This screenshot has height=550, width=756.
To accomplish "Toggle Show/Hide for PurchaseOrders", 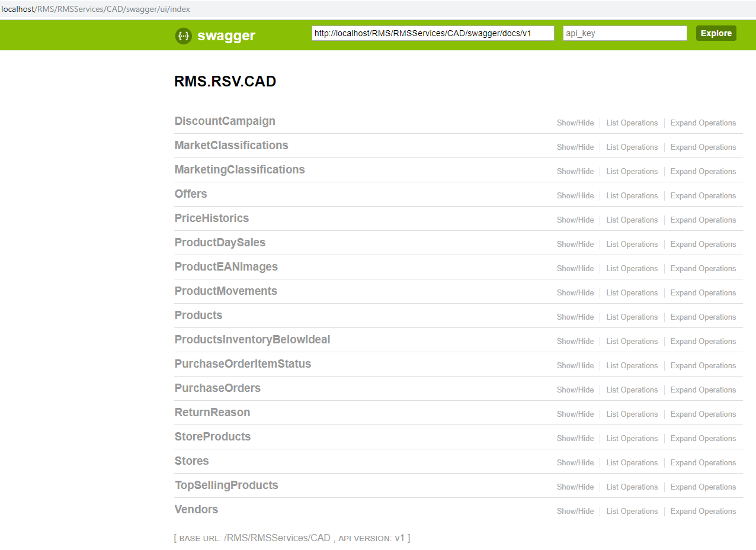I will pyautogui.click(x=575, y=390).
